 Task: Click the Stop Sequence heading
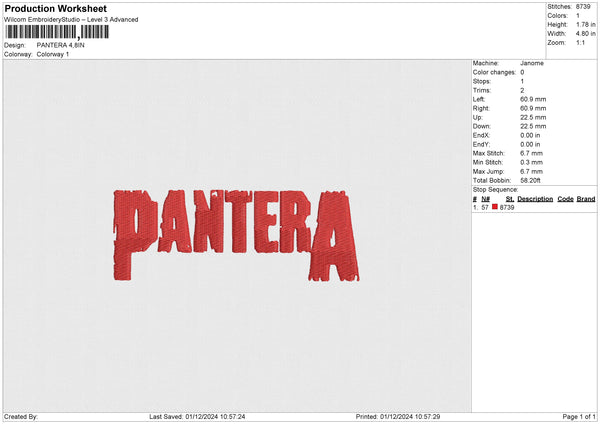pos(496,190)
